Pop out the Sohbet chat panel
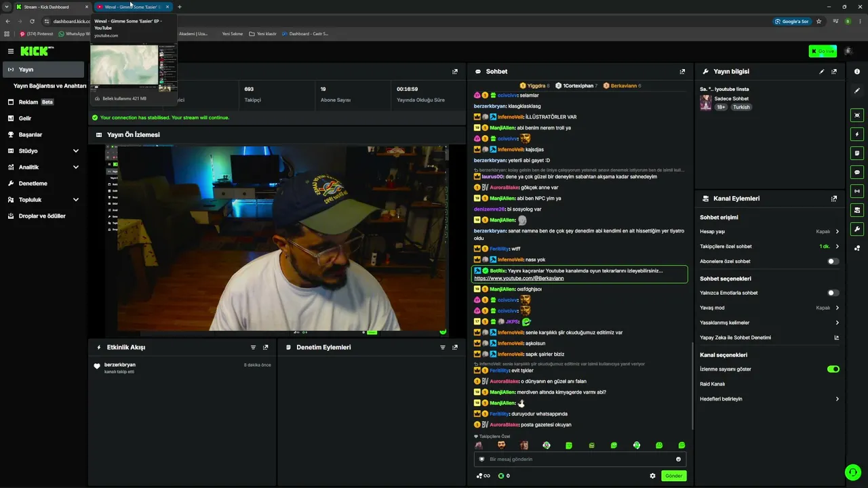 (682, 71)
